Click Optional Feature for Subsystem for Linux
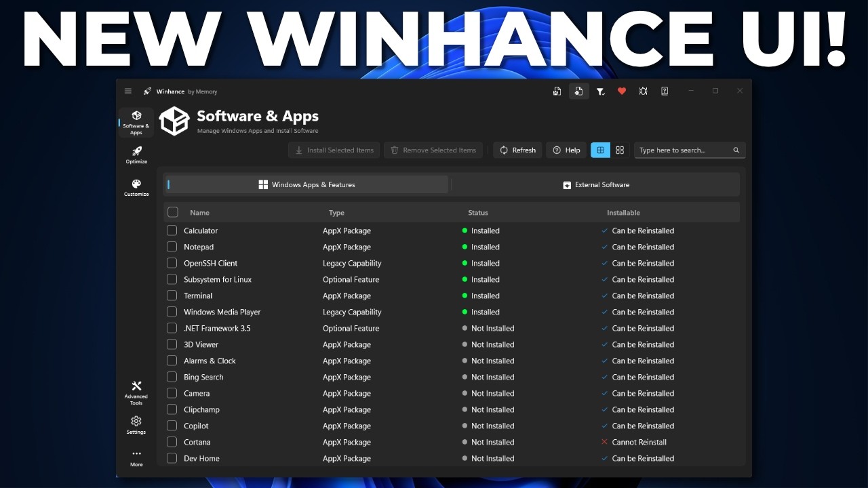The width and height of the screenshot is (868, 488). 351,279
